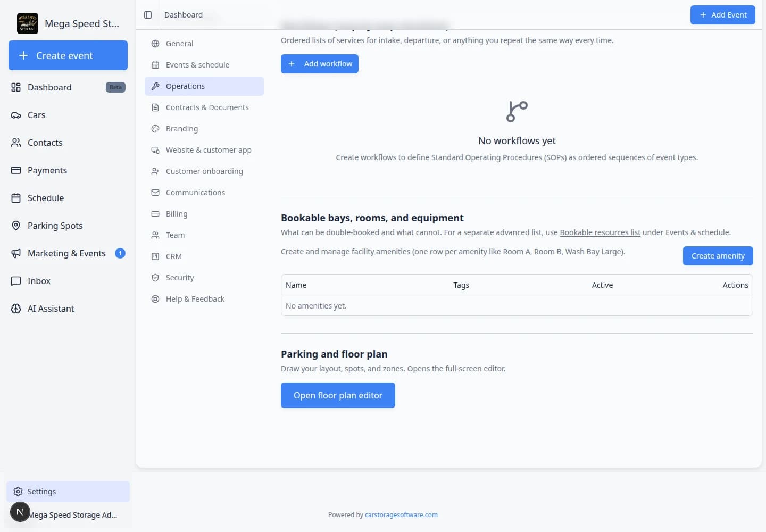The image size is (766, 532).
Task: Open Help & Feedback section
Action: point(204,299)
